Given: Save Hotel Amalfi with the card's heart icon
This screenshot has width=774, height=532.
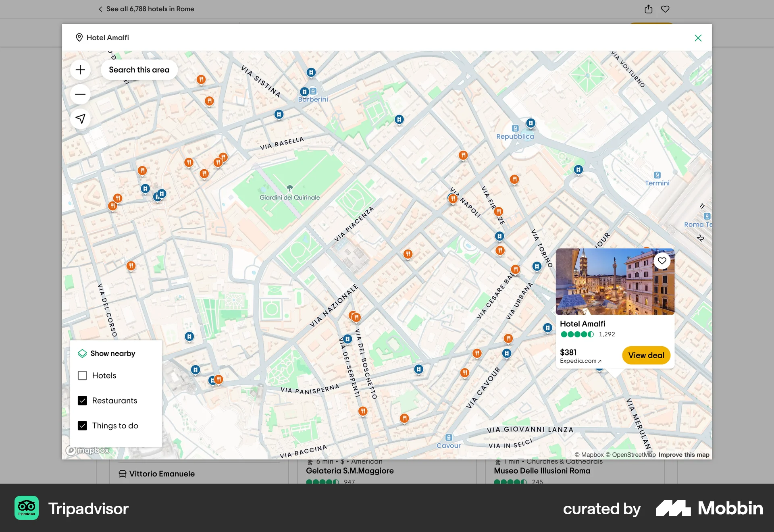Looking at the screenshot, I should [x=662, y=261].
